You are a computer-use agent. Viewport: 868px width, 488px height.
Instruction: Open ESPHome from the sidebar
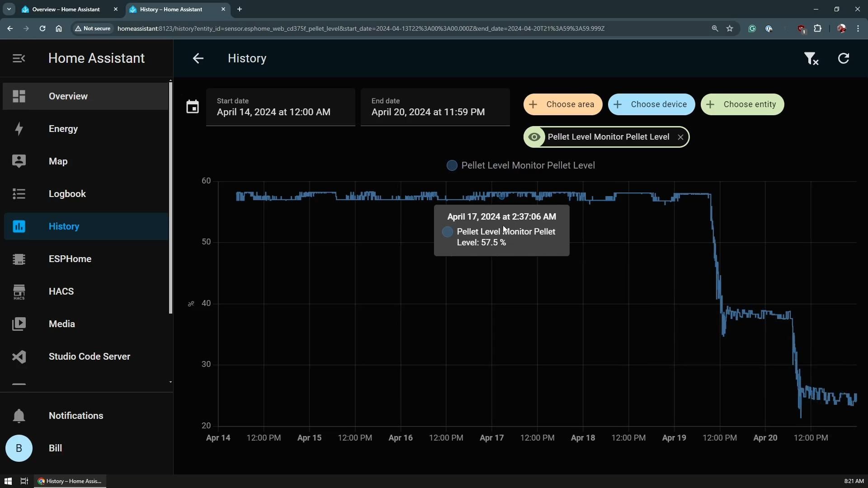coord(70,259)
